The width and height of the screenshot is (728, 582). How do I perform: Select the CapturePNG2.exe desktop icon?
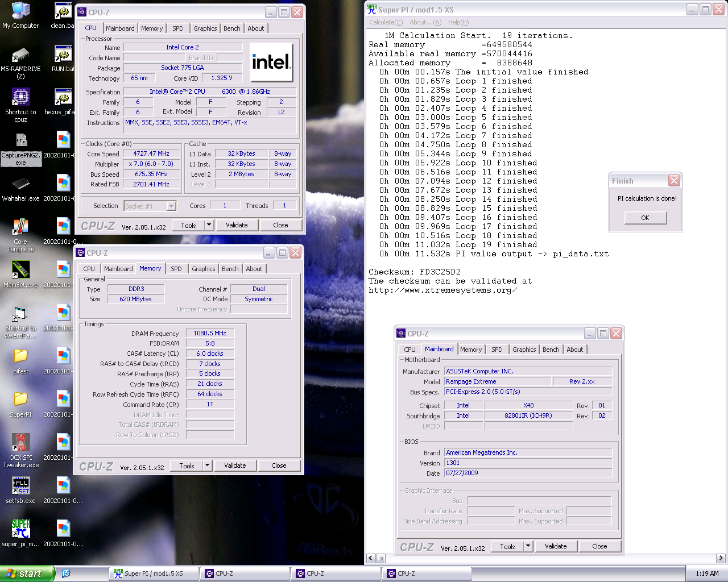[x=20, y=149]
